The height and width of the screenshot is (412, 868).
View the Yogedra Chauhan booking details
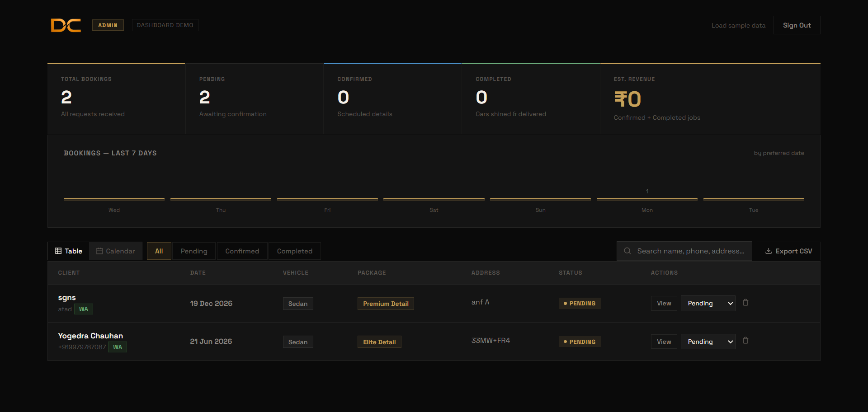(x=664, y=342)
